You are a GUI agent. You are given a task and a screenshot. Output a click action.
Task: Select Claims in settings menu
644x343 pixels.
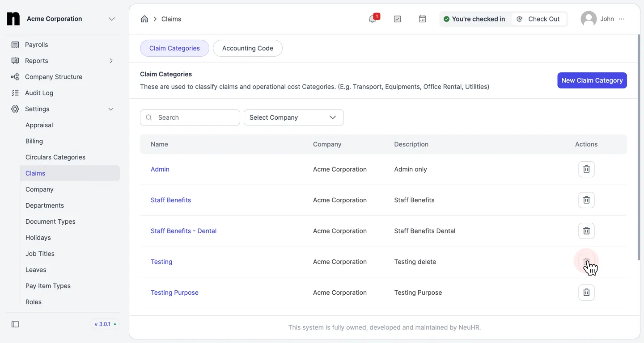[x=70, y=173]
